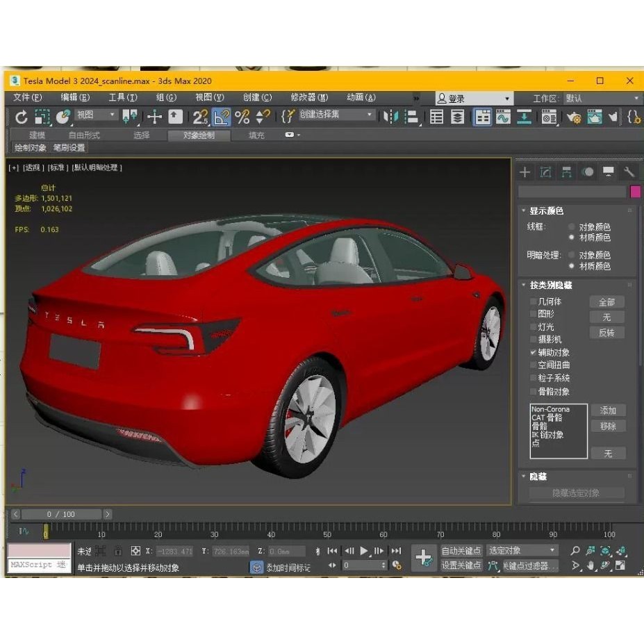The height and width of the screenshot is (644, 644).
Task: Click the Align tool icon
Action: 411,117
